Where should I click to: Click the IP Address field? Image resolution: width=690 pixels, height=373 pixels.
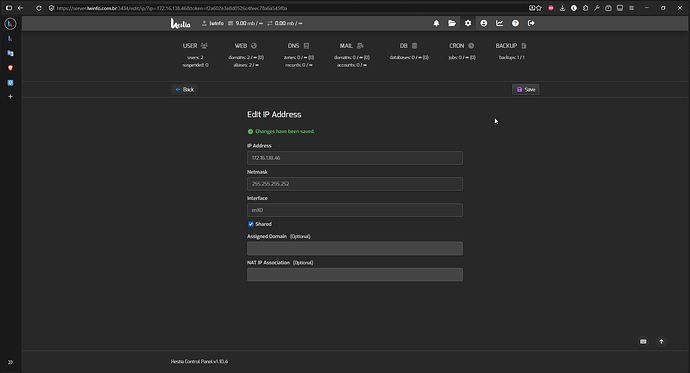click(x=355, y=158)
